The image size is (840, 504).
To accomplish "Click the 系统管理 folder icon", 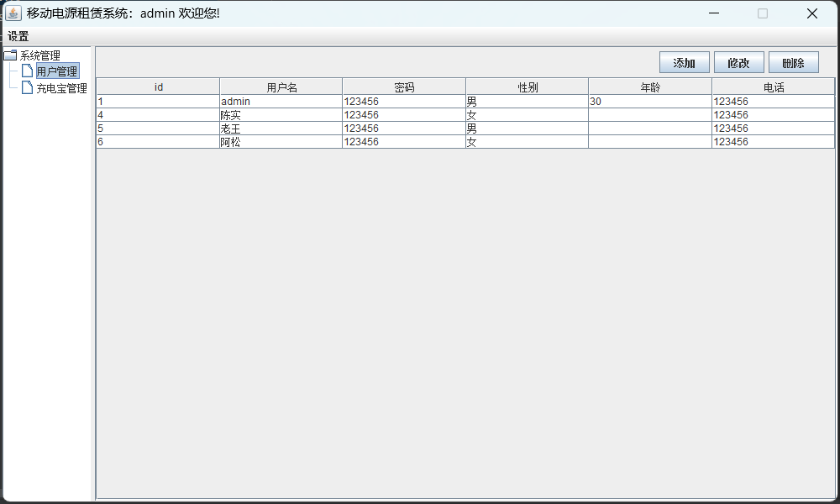I will 10,55.
